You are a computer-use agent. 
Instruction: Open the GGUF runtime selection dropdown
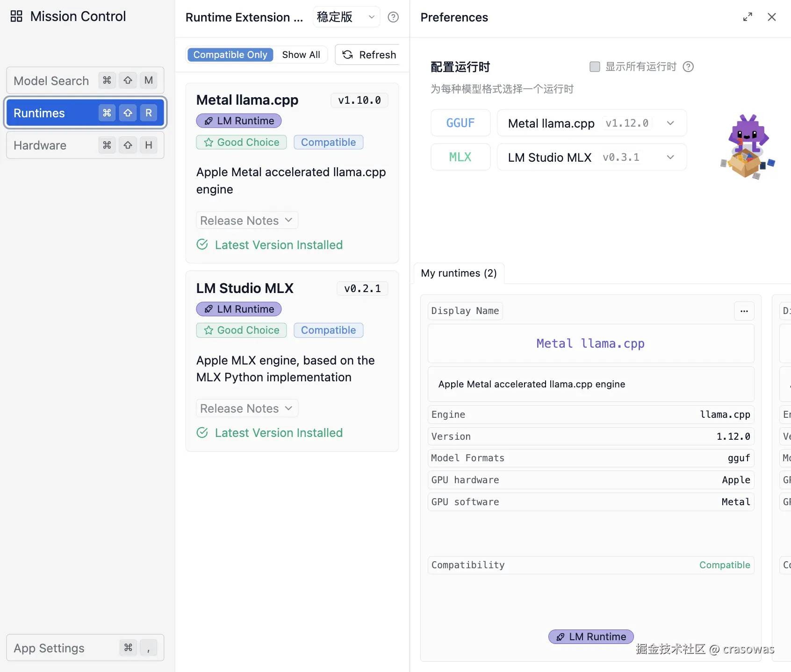[x=591, y=123]
